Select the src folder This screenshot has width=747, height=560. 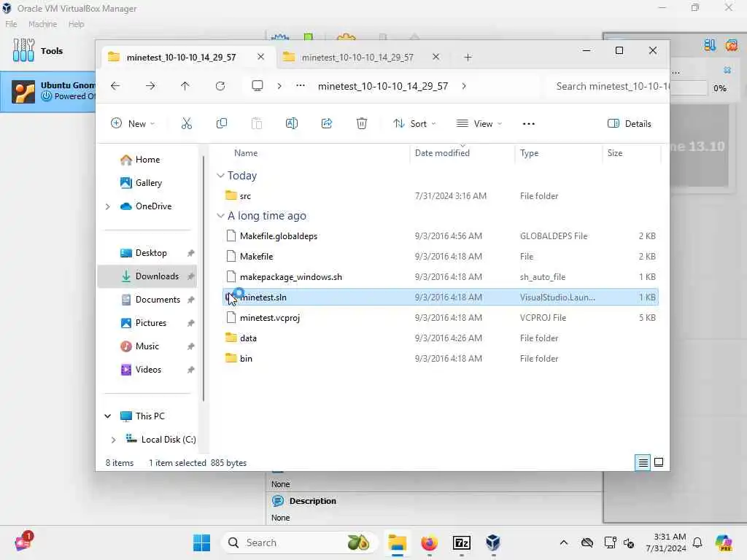tap(441, 195)
